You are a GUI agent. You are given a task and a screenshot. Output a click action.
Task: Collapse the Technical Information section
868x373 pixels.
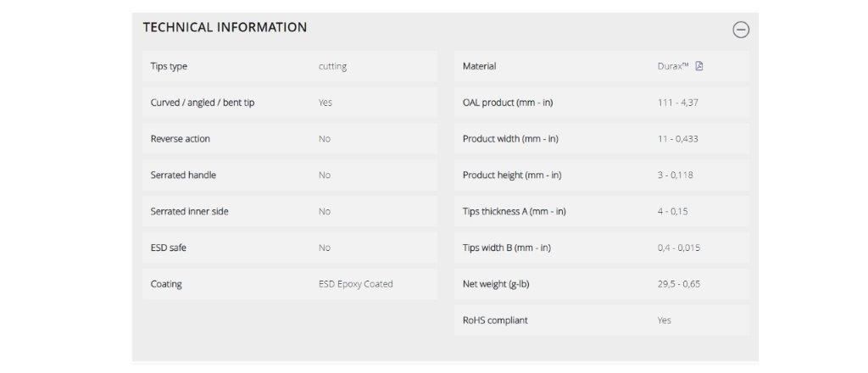[x=741, y=30]
